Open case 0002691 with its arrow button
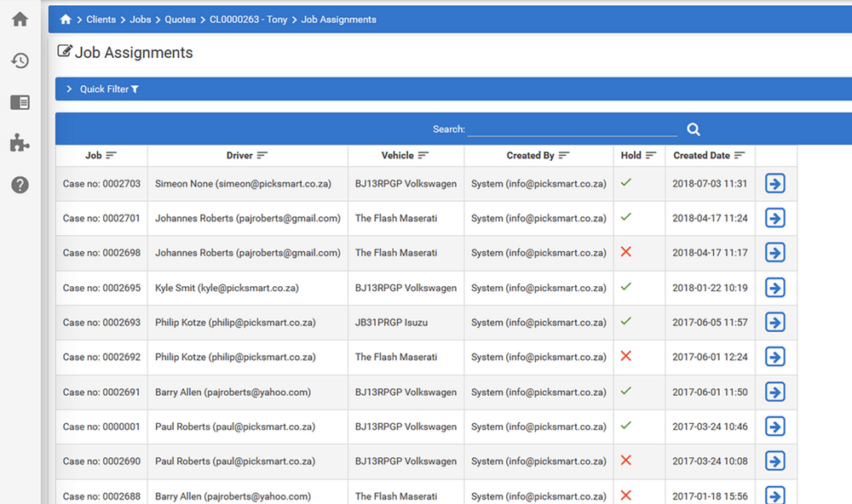Image resolution: width=852 pixels, height=504 pixels. pyautogui.click(x=774, y=392)
